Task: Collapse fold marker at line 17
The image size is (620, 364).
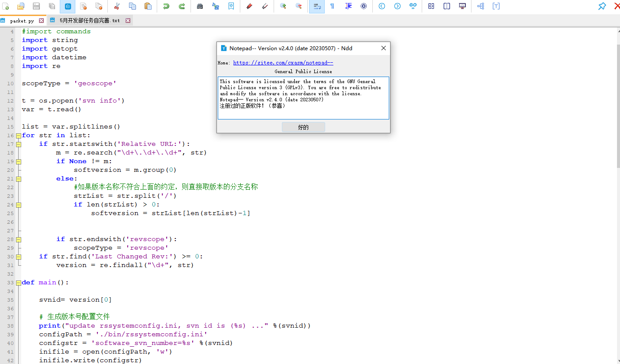Action: 19,144
